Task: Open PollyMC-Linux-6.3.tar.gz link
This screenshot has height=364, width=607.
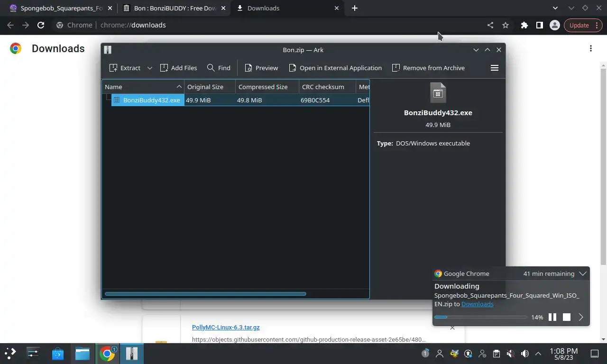Action: click(226, 327)
